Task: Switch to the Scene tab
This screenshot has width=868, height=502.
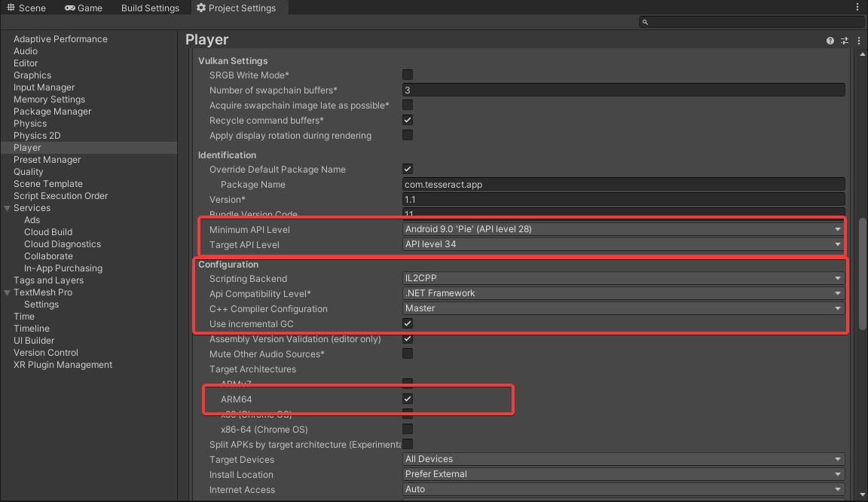Action: click(x=27, y=8)
